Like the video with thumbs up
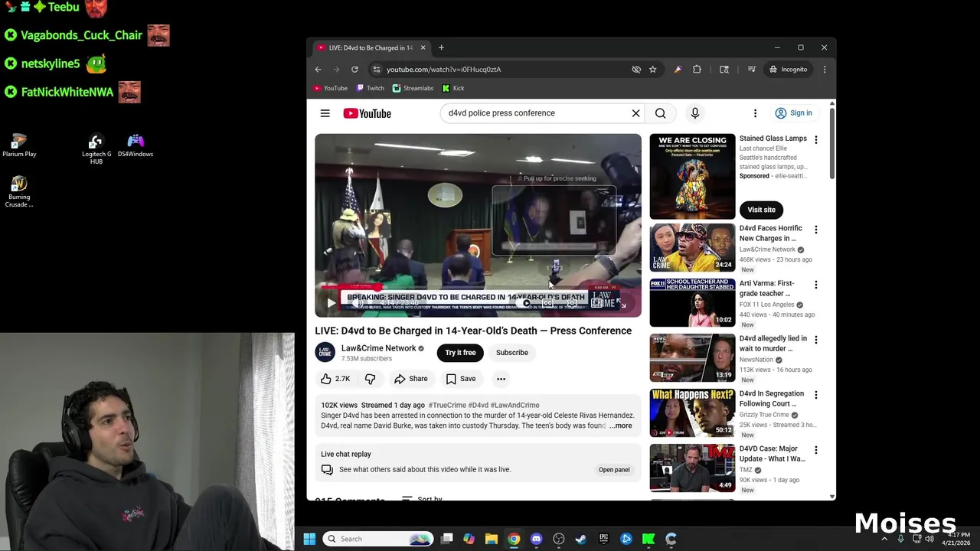Image resolution: width=980 pixels, height=551 pixels. pyautogui.click(x=335, y=379)
